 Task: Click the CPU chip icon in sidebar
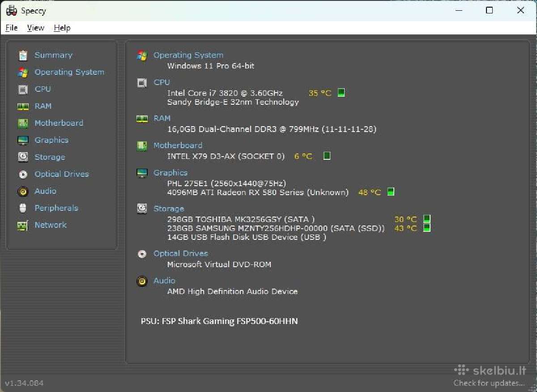click(x=23, y=89)
